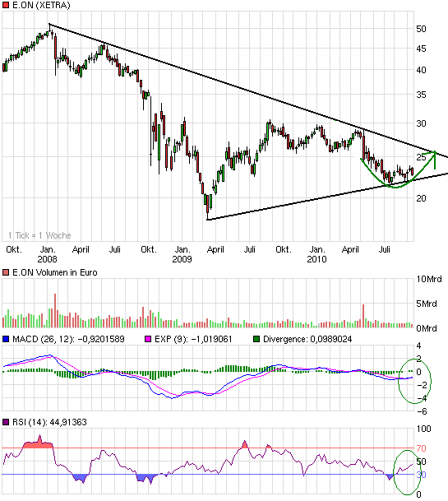The width and height of the screenshot is (448, 501).
Task: Click the 2009 year label on the time axis
Action: (x=182, y=259)
